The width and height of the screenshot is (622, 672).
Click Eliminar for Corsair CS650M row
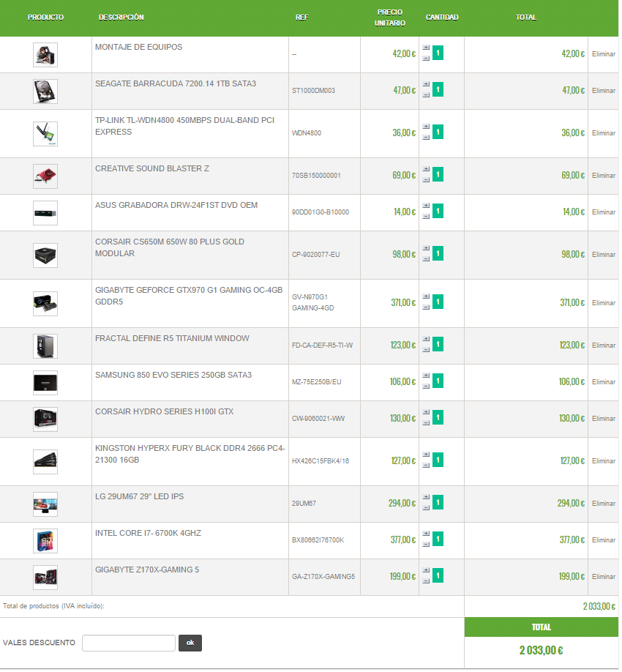coord(604,255)
